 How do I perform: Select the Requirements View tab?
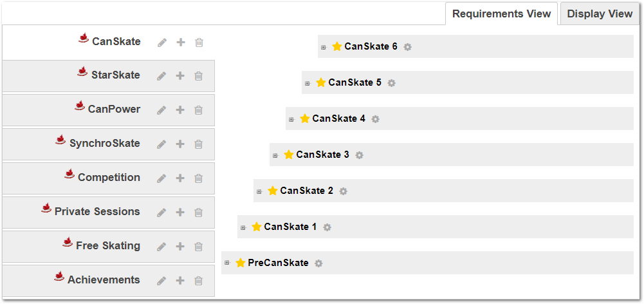(x=501, y=14)
